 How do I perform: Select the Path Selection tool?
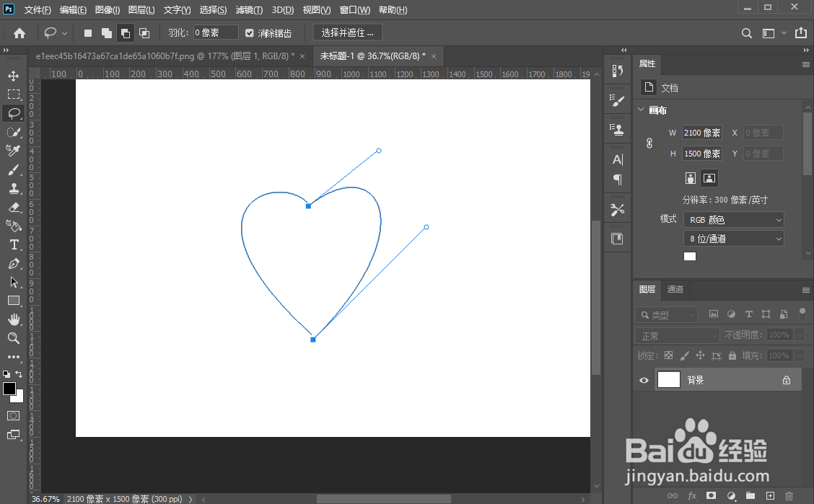pos(14,282)
